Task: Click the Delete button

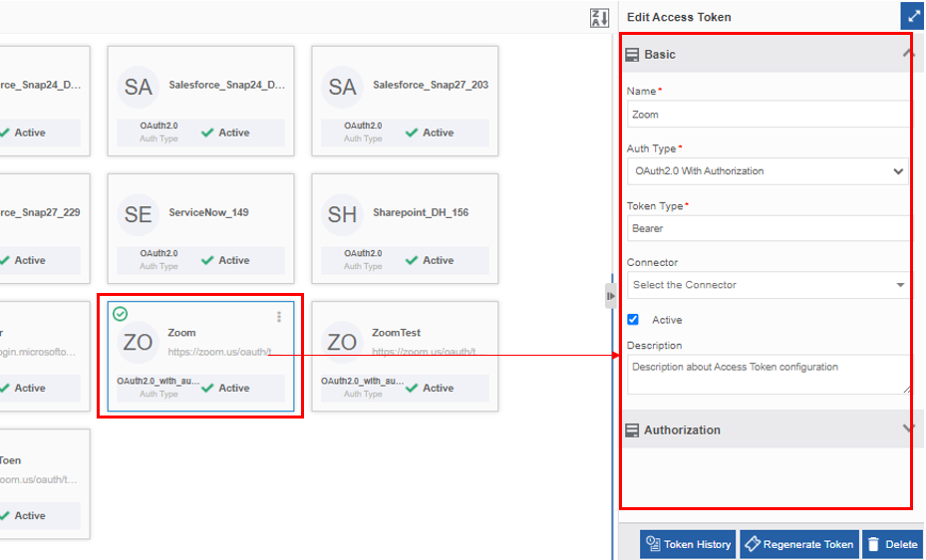Action: 892,544
